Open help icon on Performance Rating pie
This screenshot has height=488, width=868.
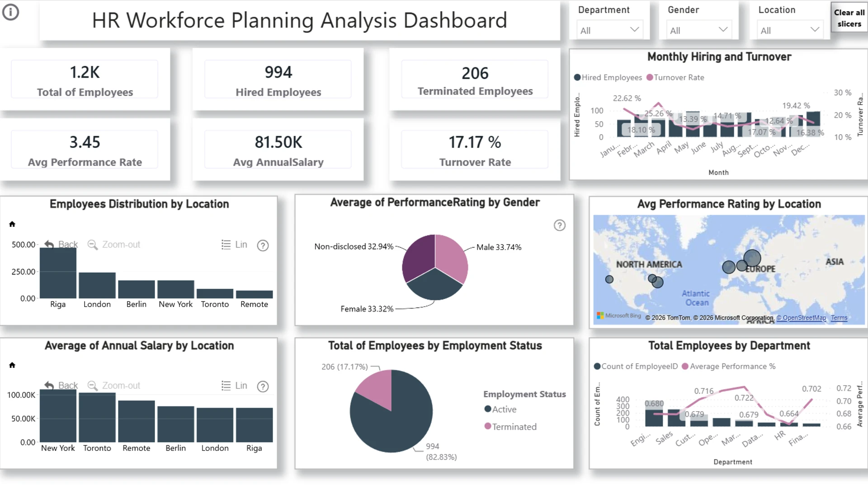point(560,225)
